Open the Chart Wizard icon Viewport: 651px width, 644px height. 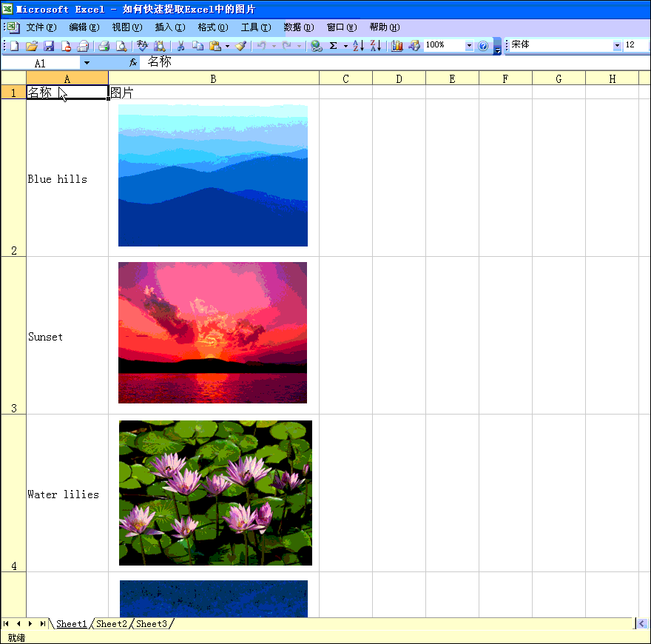click(x=397, y=46)
